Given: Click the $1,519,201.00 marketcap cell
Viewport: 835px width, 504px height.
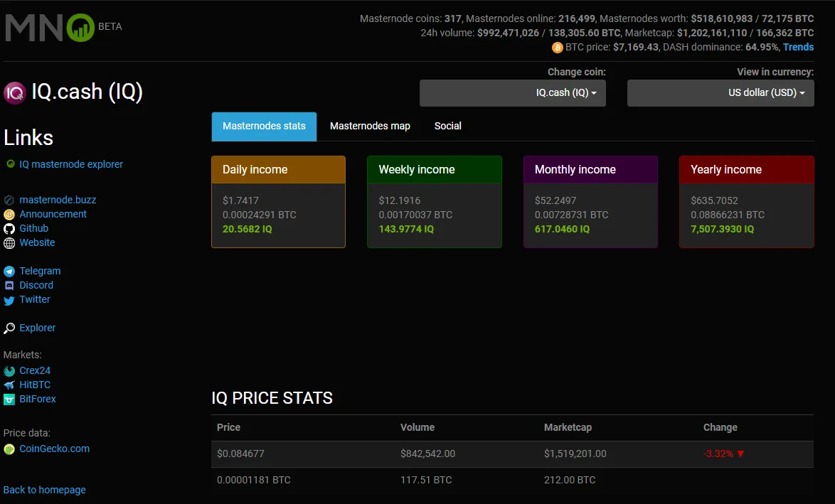Looking at the screenshot, I should 575,454.
